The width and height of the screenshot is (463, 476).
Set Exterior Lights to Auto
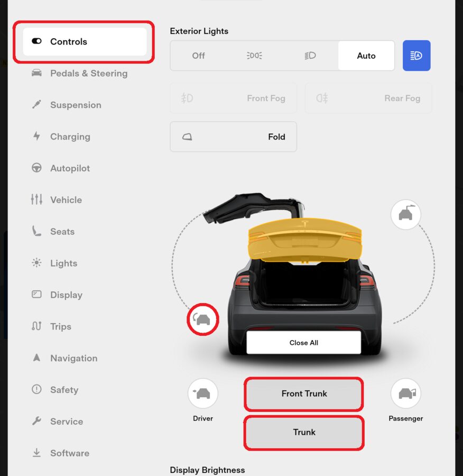(366, 56)
